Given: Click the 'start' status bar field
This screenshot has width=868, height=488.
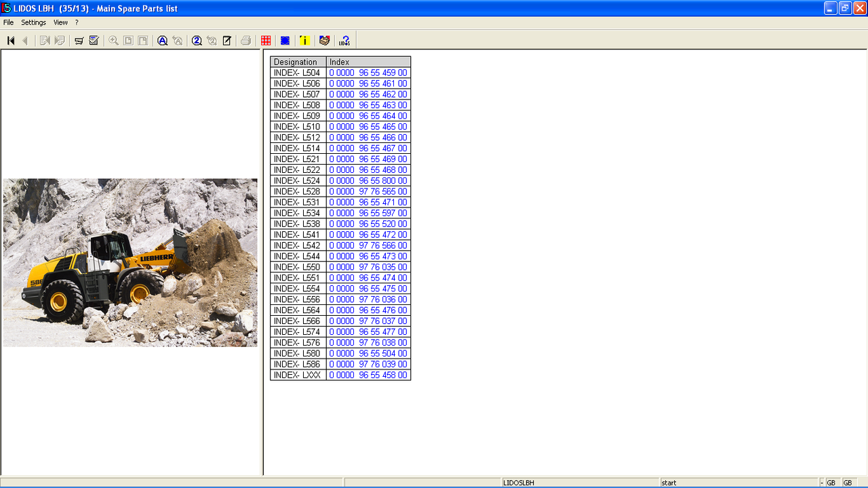Looking at the screenshot, I should [x=739, y=483].
